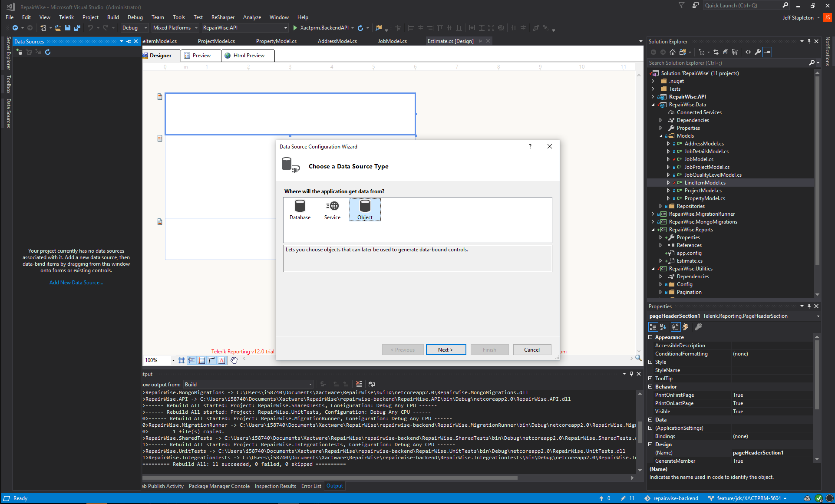Activate the hand pan tool in designer
This screenshot has width=835, height=504.
coord(234,360)
